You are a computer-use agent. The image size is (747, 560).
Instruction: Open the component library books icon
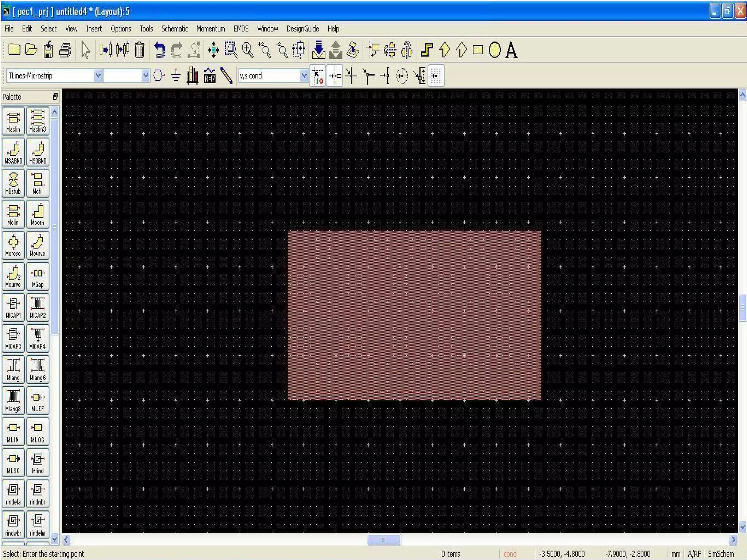click(193, 75)
